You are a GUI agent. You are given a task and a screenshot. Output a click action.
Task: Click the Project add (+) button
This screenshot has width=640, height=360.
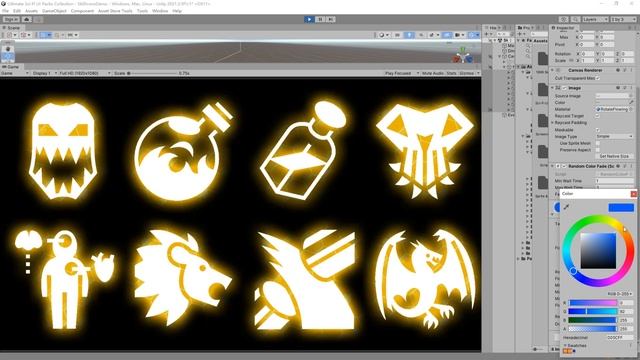coord(521,34)
